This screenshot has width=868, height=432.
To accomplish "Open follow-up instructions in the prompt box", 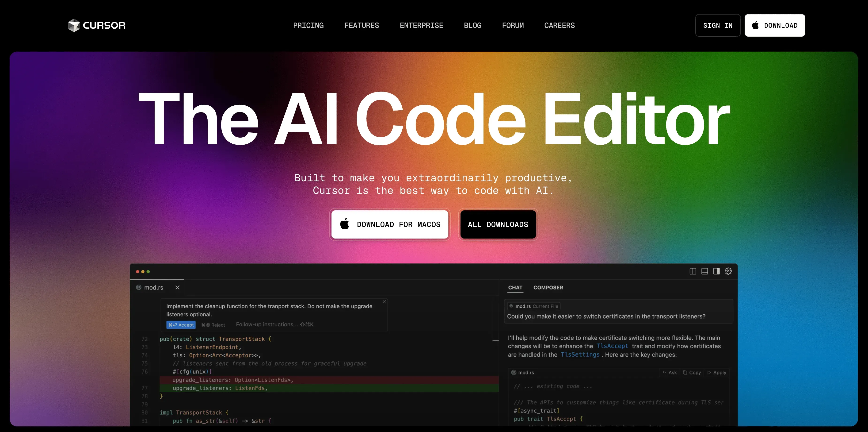I will click(x=267, y=324).
